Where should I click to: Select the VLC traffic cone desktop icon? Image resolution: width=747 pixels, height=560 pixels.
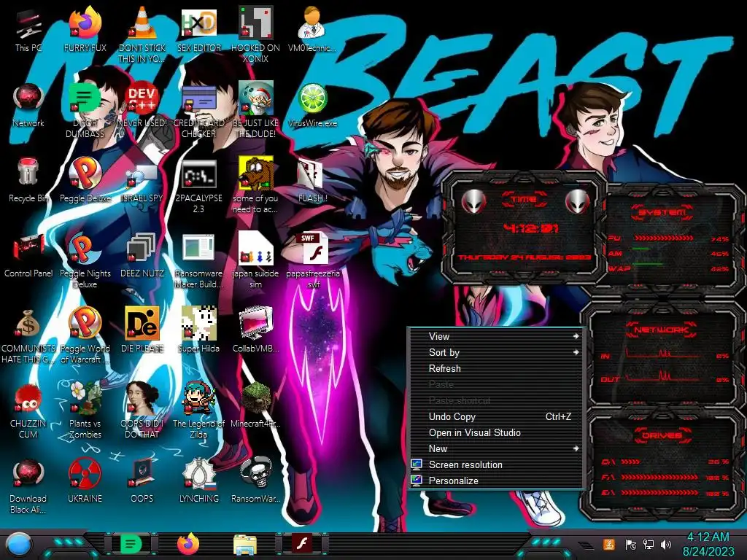[x=142, y=34]
